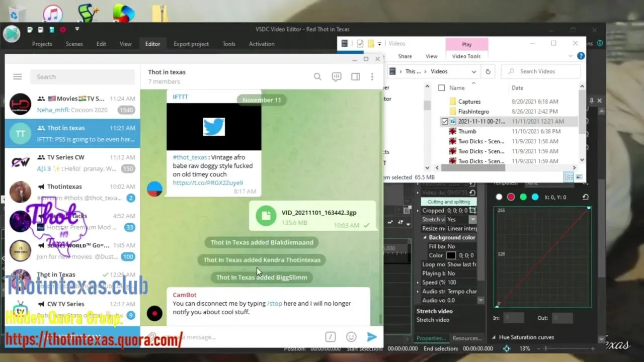Select the cyan channel curve dot
This screenshot has height=362, width=644.
tap(535, 197)
